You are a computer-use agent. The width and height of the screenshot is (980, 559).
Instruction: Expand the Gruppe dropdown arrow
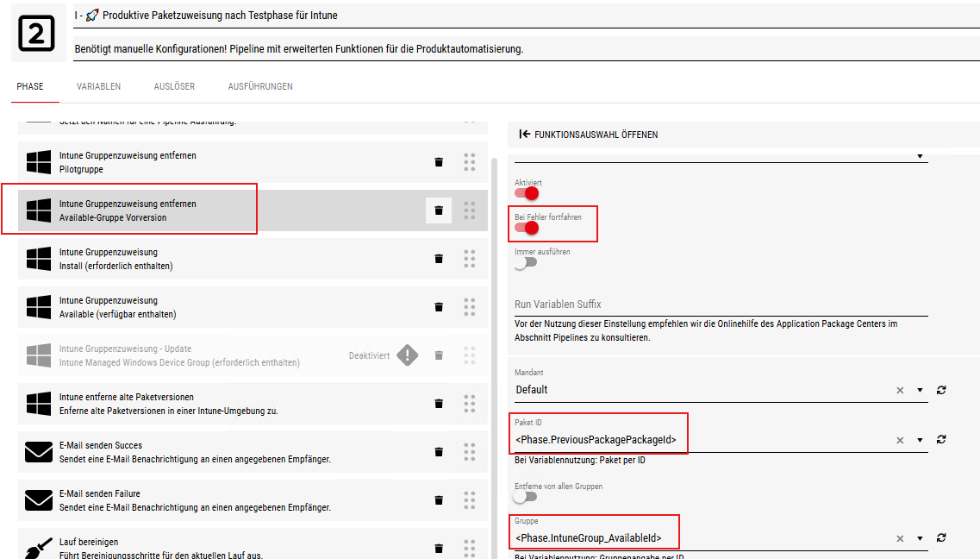click(x=920, y=538)
